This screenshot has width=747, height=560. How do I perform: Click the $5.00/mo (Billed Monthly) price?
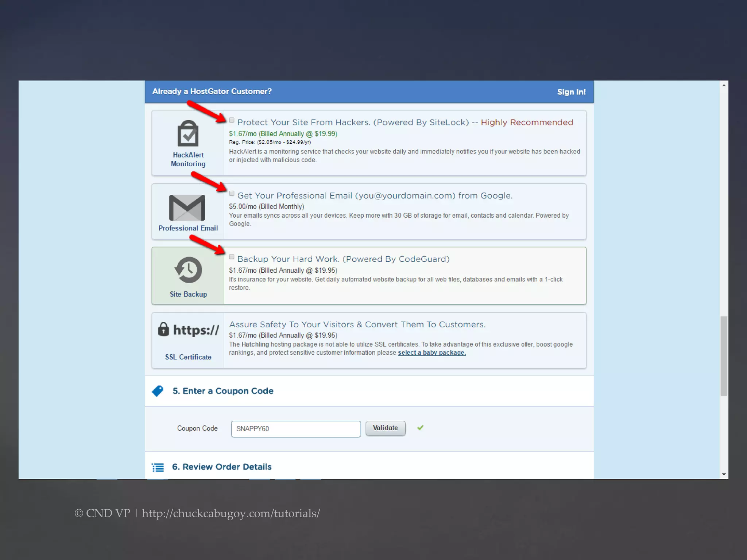(x=267, y=207)
